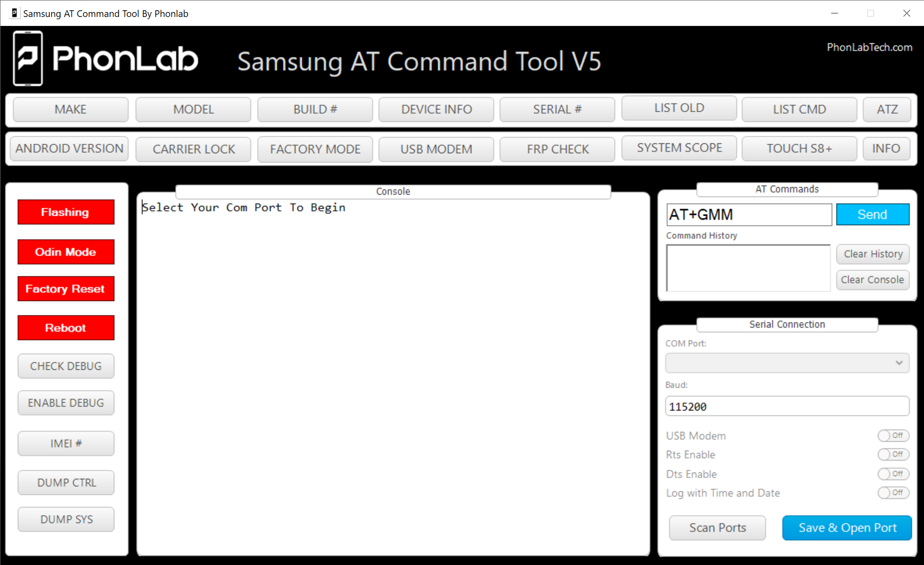Image resolution: width=924 pixels, height=565 pixels.
Task: Send the AT command
Action: 873,214
